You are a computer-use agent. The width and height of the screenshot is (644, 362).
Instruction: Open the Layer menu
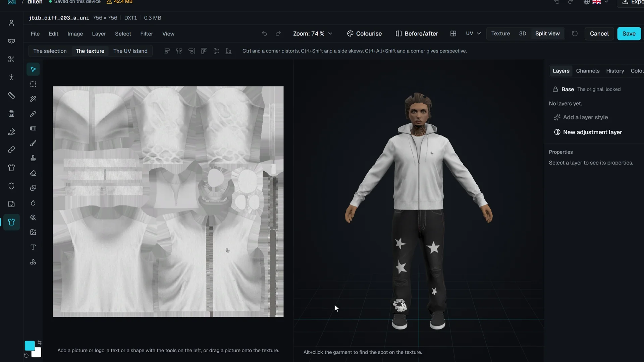coord(99,34)
